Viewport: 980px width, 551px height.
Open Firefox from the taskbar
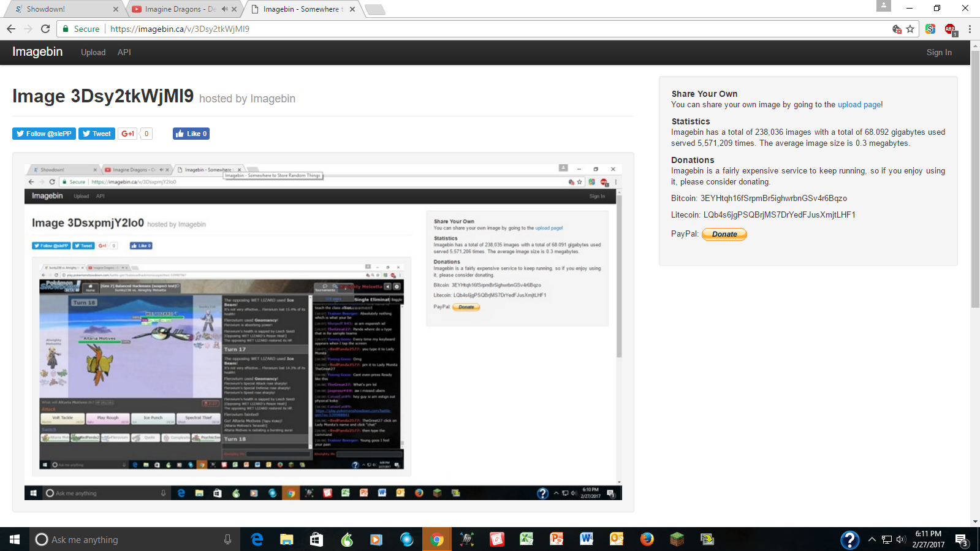[x=647, y=539]
